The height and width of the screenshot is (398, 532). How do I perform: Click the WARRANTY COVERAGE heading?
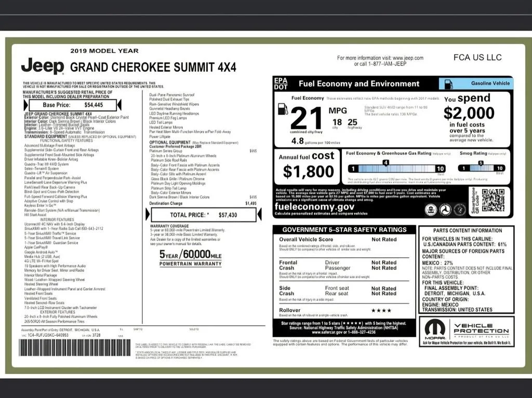pyautogui.click(x=169, y=226)
